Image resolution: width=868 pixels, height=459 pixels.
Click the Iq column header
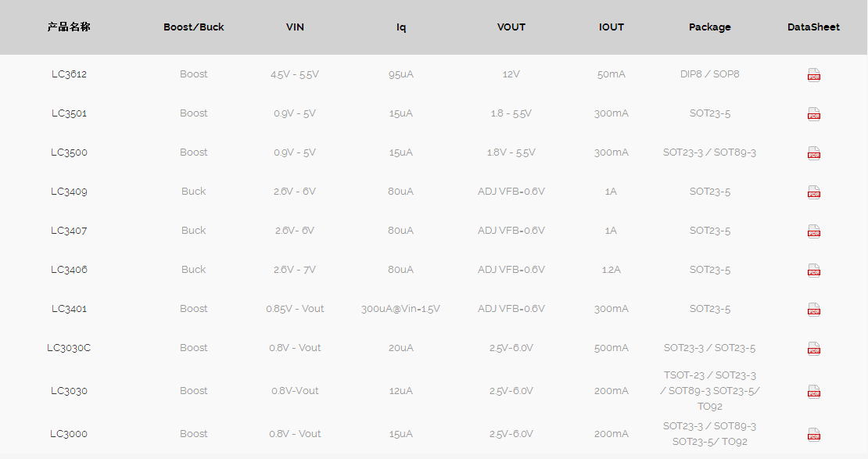(401, 27)
